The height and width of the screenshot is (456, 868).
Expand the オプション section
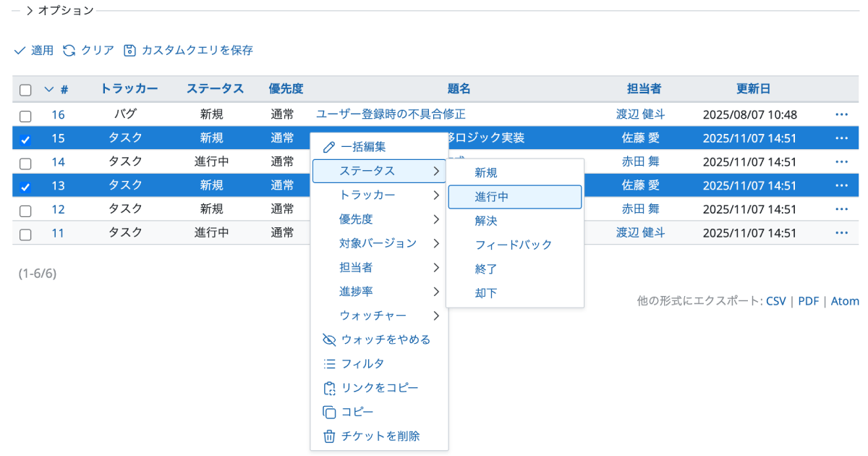point(30,11)
